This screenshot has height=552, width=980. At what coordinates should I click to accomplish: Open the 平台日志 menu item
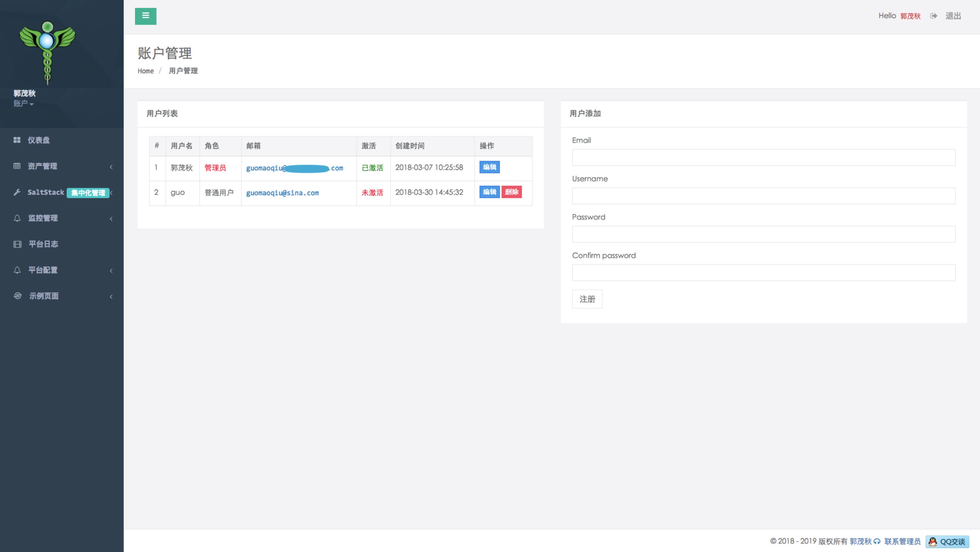(43, 244)
